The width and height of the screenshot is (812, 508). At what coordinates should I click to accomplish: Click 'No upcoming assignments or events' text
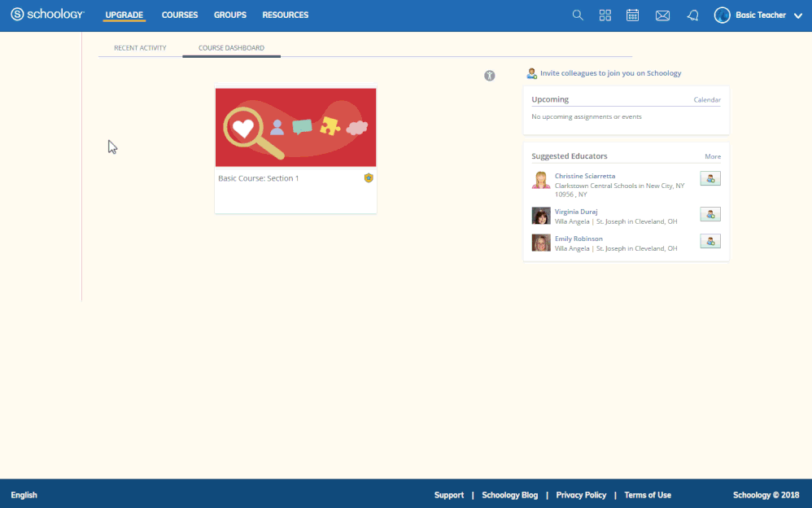[586, 116]
